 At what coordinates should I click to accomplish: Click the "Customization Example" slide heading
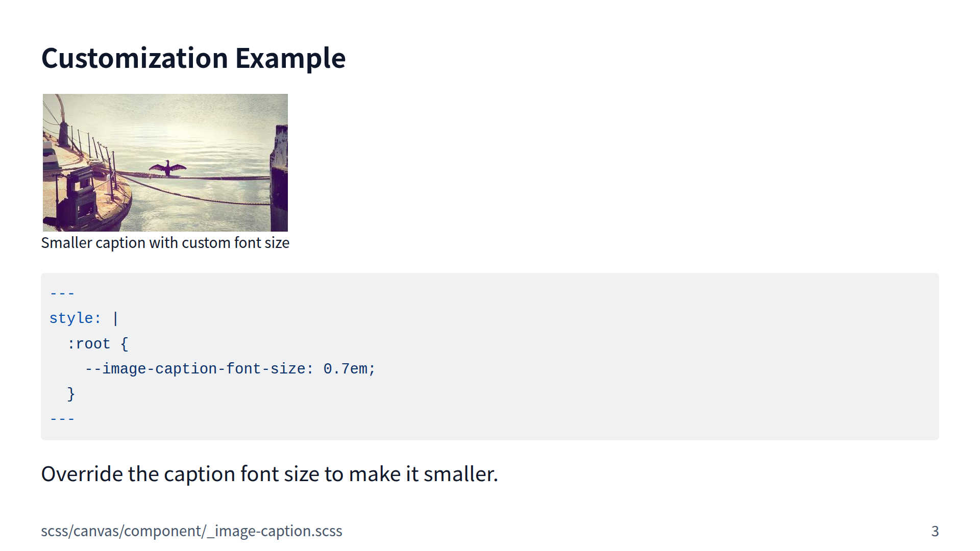coord(193,58)
